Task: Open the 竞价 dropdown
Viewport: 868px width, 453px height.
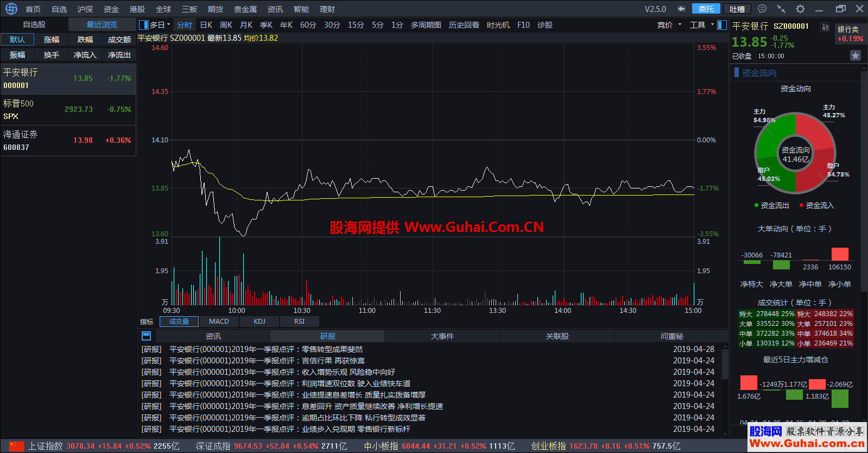Action: click(669, 25)
